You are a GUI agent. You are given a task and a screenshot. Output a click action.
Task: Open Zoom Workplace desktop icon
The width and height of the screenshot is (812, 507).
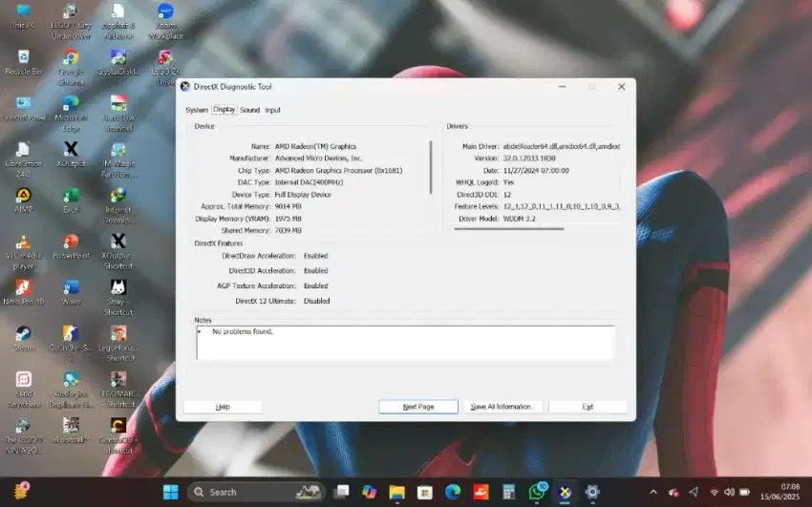[165, 21]
